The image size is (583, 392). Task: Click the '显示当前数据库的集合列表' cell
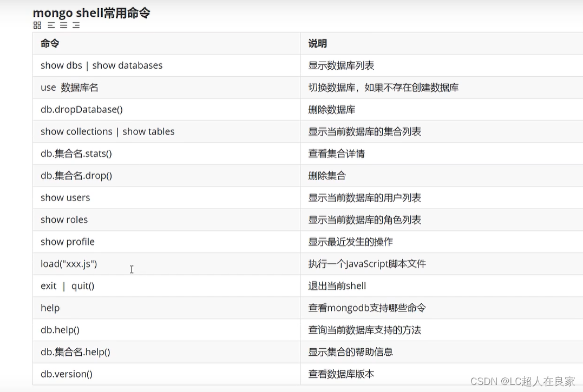442,131
